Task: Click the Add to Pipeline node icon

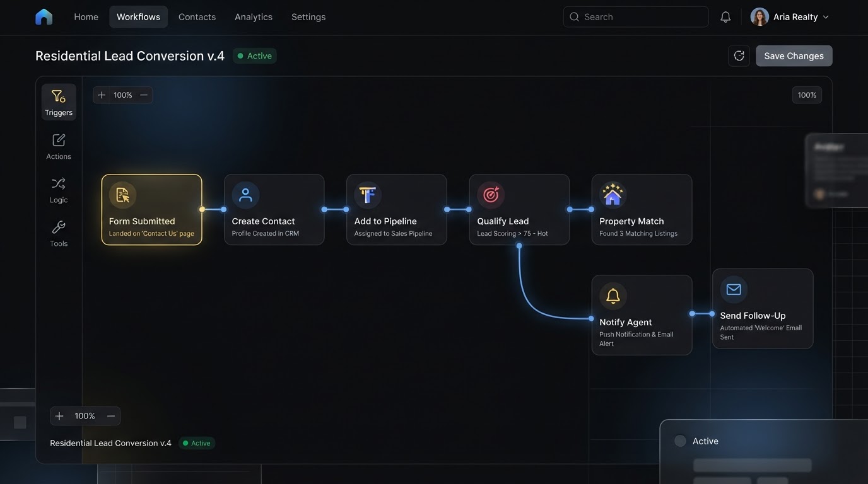Action: pyautogui.click(x=368, y=195)
